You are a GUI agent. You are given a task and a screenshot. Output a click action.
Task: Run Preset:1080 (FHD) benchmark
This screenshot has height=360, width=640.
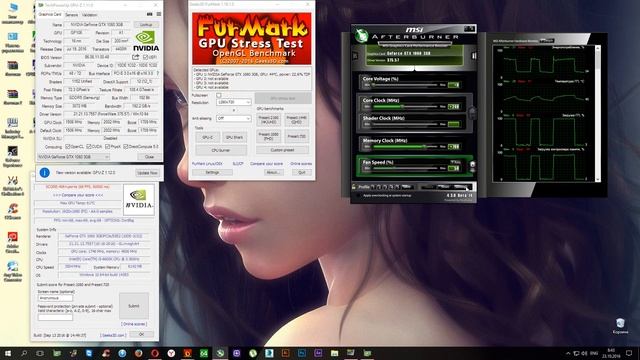tap(269, 136)
